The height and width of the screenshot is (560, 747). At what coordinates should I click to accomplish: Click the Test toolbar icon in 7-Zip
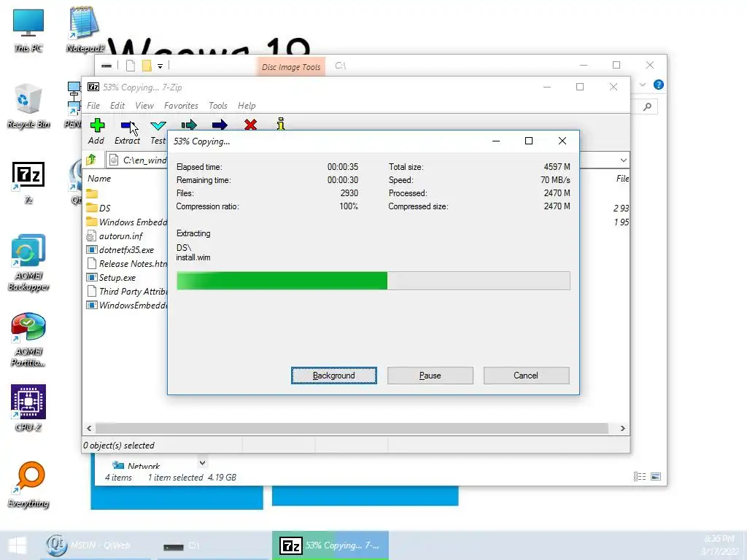(158, 125)
